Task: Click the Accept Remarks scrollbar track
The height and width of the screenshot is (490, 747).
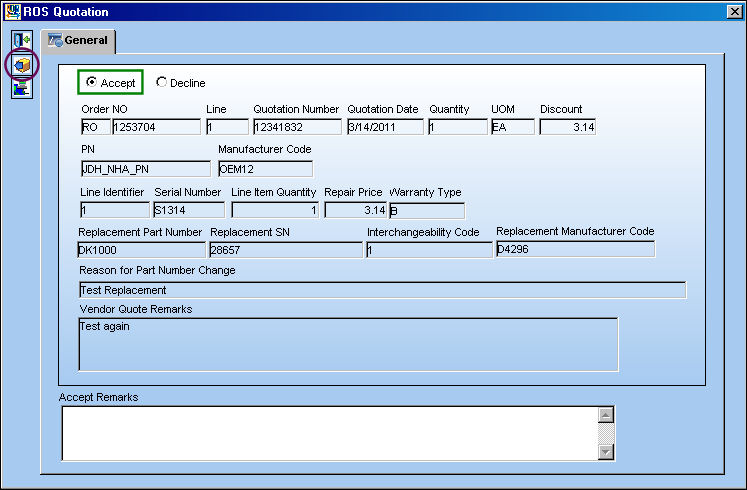Action: pos(606,433)
